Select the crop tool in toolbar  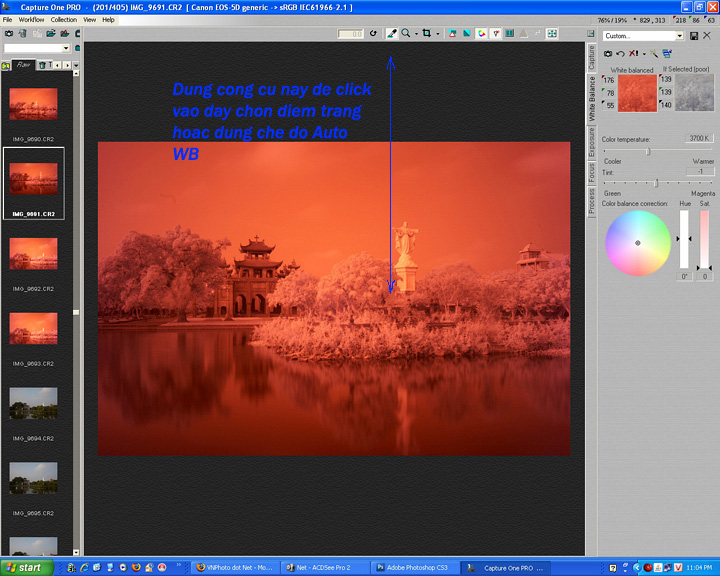point(427,33)
